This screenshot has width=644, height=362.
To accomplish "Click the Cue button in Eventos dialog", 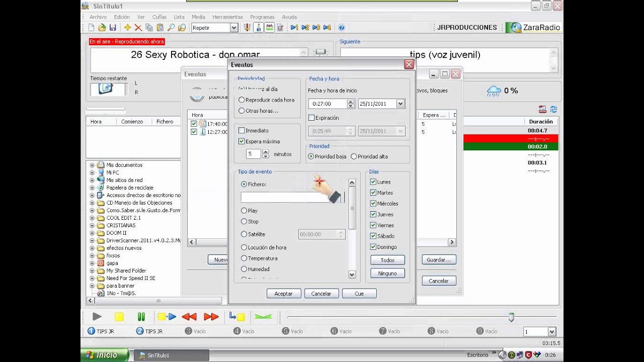I will tap(359, 294).
